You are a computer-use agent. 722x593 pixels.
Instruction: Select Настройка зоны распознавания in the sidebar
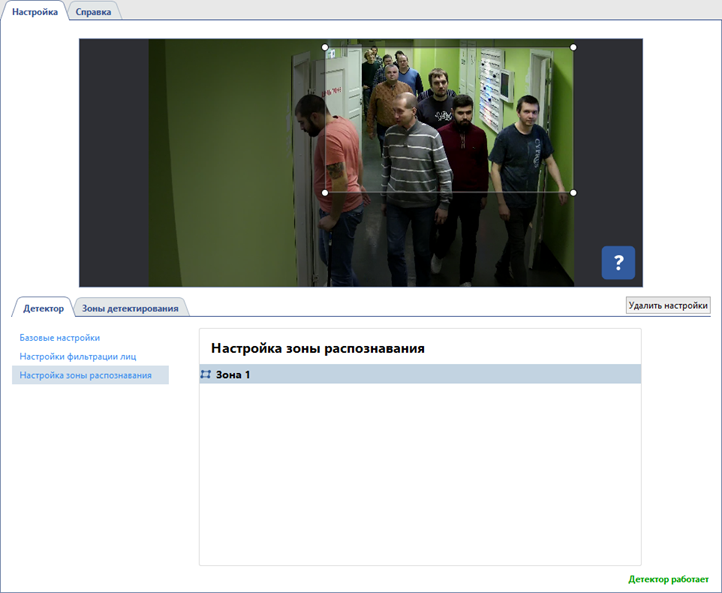pyautogui.click(x=86, y=375)
